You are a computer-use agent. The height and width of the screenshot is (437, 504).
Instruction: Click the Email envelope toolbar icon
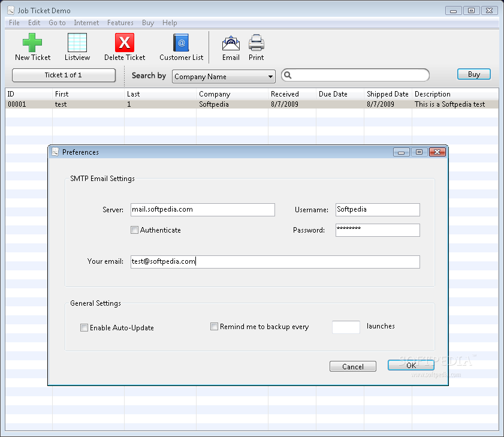(x=231, y=43)
